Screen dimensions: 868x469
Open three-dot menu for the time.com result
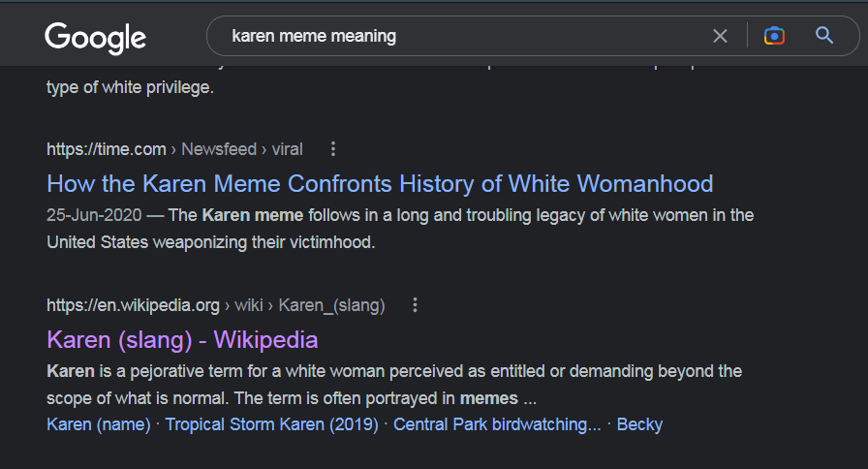[x=333, y=149]
